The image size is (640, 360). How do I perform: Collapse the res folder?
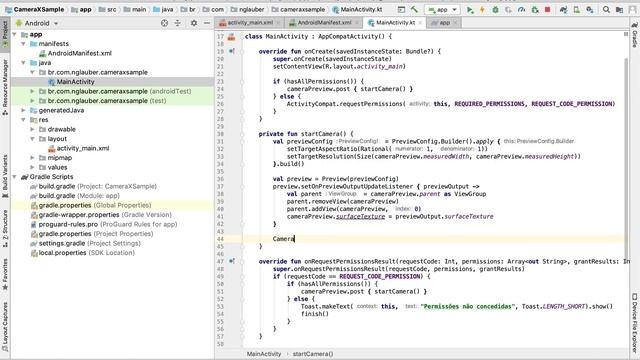click(23, 120)
